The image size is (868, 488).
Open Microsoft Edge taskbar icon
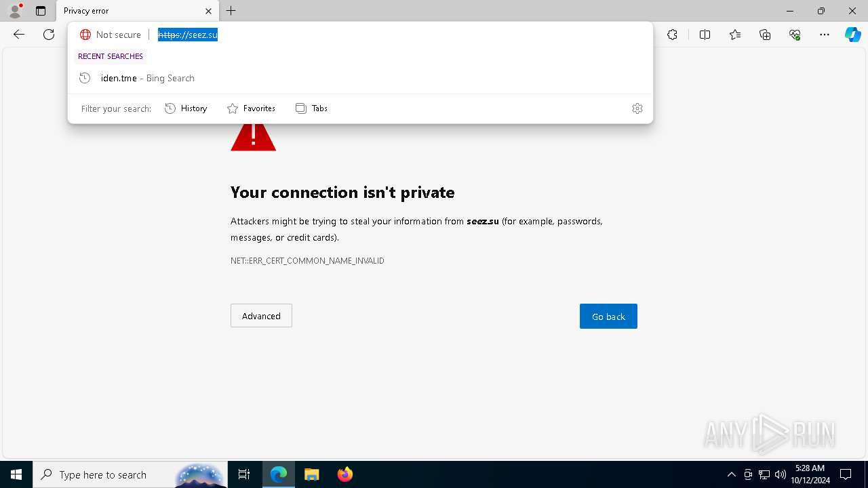pos(279,474)
